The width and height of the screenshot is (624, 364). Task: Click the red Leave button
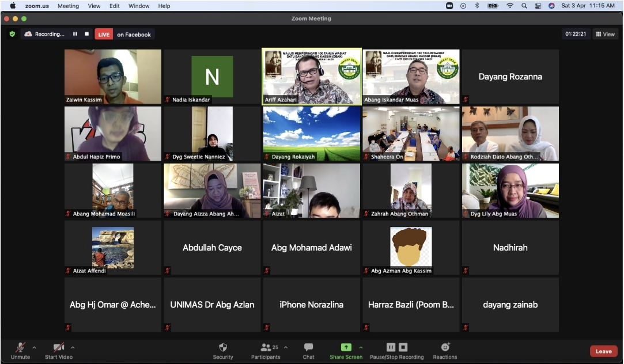pyautogui.click(x=603, y=351)
